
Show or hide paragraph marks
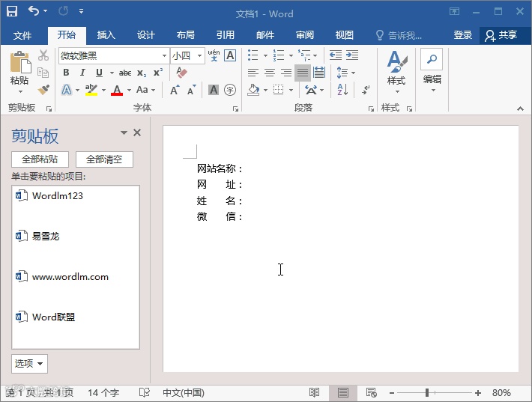point(366,90)
